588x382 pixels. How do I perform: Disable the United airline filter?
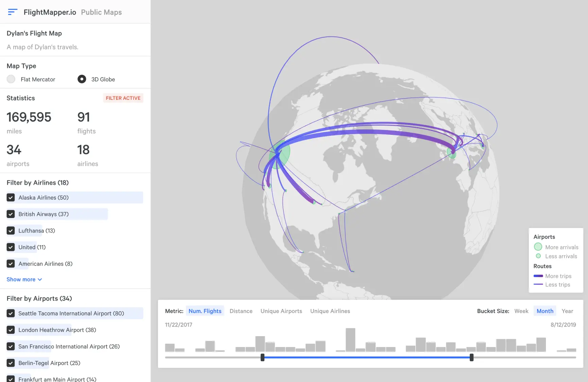tap(11, 247)
